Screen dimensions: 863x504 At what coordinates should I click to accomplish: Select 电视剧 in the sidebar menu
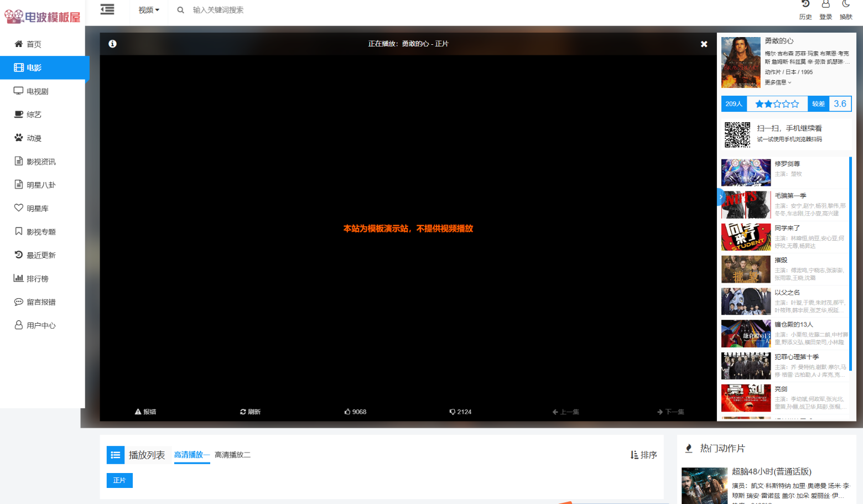(38, 91)
